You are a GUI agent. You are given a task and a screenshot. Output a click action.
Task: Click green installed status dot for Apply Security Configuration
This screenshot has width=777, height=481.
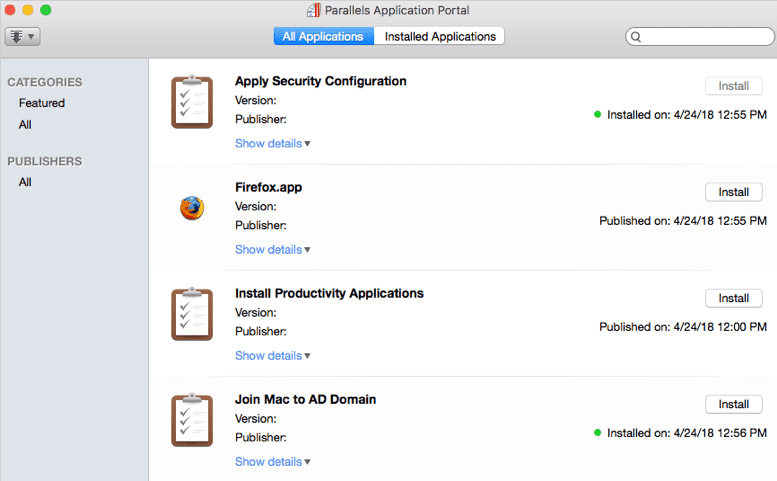coord(598,114)
